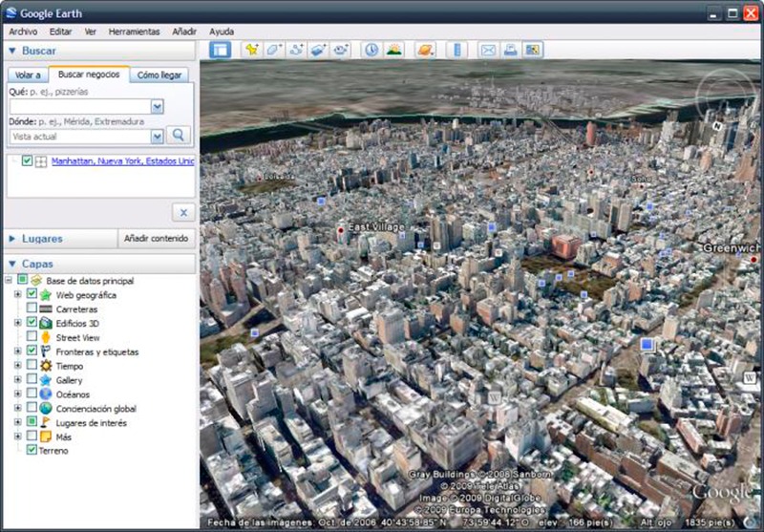Print the current view
Screen dimensions: 764x532
pyautogui.click(x=510, y=50)
